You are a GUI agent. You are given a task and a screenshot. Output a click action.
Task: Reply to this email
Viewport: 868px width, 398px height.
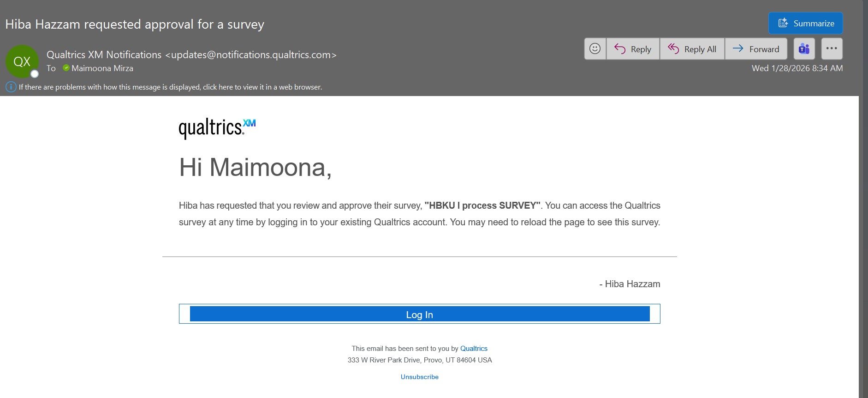[x=633, y=49]
